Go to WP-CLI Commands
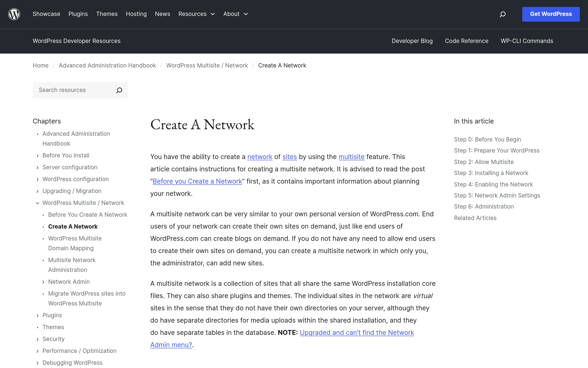Image resolution: width=588 pixels, height=368 pixels. pyautogui.click(x=527, y=41)
